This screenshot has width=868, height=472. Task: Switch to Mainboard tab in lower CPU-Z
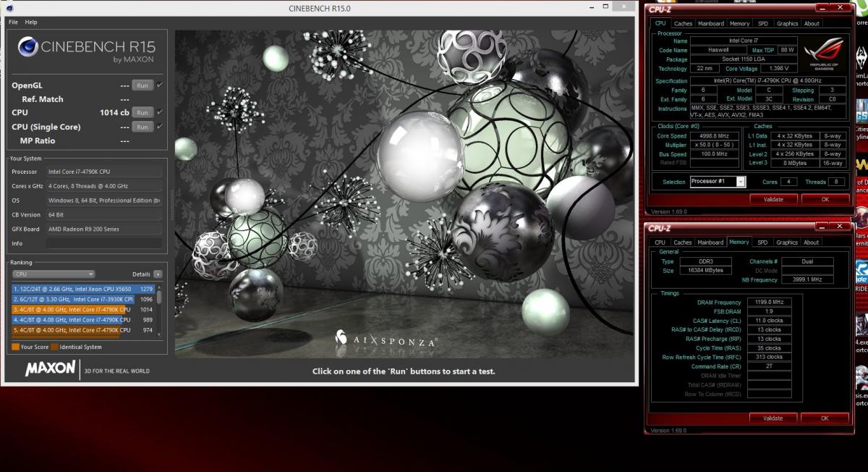tap(711, 243)
